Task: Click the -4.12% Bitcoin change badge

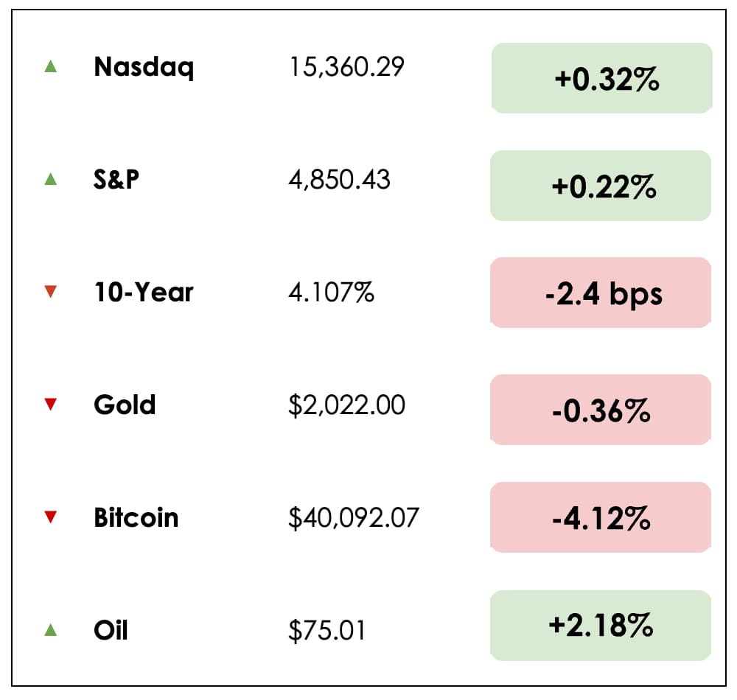Action: point(601,518)
